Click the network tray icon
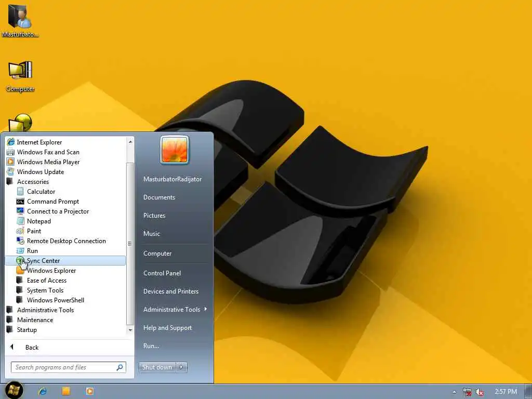This screenshot has height=399, width=532. 467,392
